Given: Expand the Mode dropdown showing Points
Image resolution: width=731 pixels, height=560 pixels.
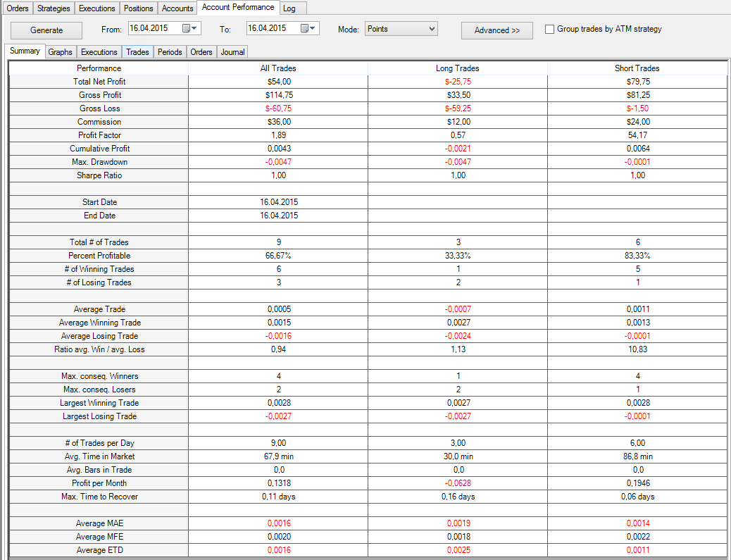Looking at the screenshot, I should (x=401, y=29).
